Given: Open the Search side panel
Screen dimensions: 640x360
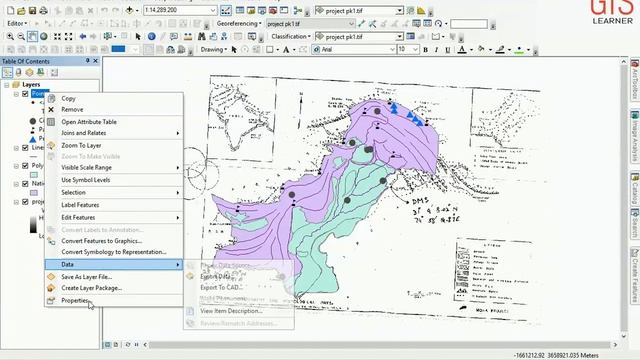Looking at the screenshot, I should pyautogui.click(x=635, y=224).
